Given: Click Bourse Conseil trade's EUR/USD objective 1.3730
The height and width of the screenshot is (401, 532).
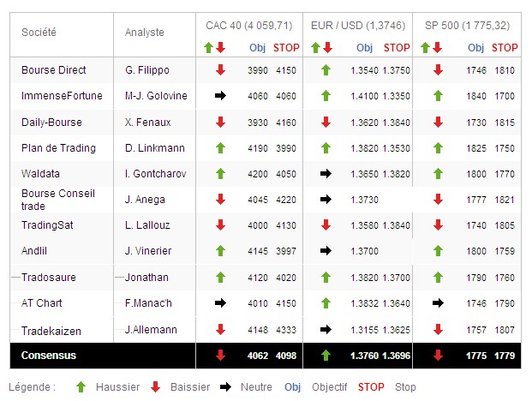Looking at the screenshot, I should pyautogui.click(x=364, y=200).
